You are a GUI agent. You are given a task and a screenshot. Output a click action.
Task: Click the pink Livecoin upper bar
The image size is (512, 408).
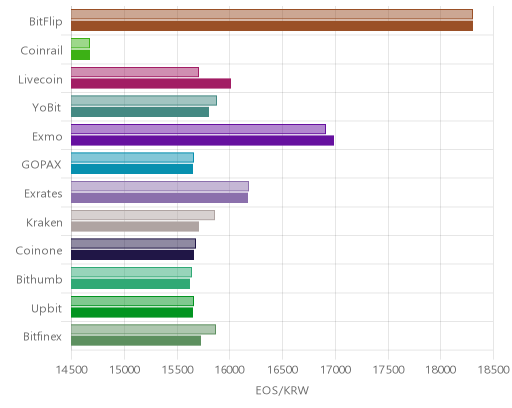[135, 72]
